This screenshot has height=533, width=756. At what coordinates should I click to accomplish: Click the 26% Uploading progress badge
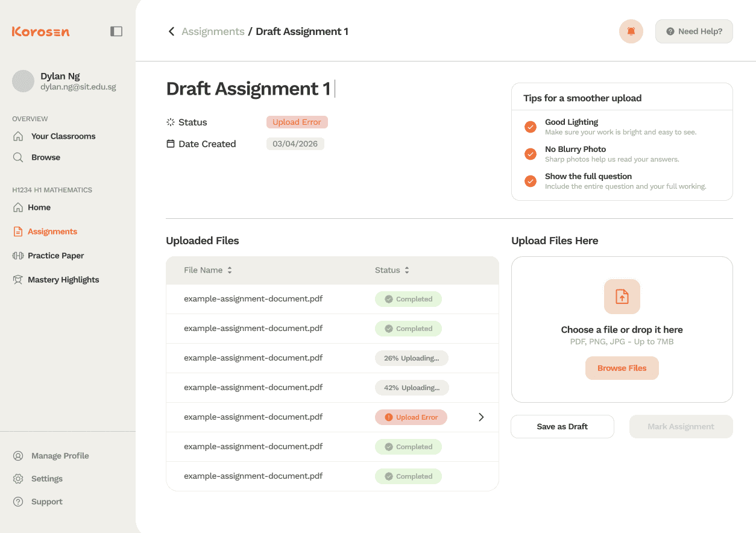click(412, 358)
